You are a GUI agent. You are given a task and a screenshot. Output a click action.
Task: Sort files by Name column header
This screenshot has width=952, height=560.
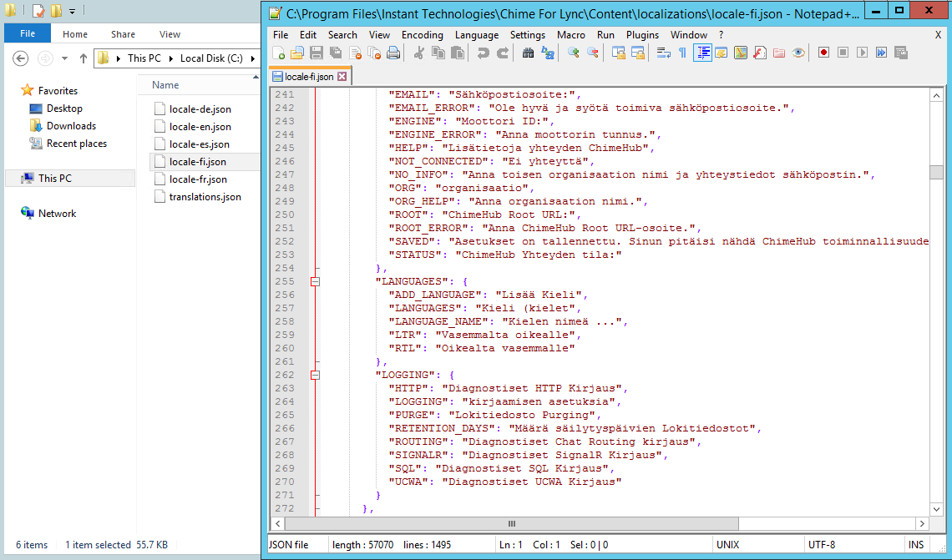click(x=165, y=85)
